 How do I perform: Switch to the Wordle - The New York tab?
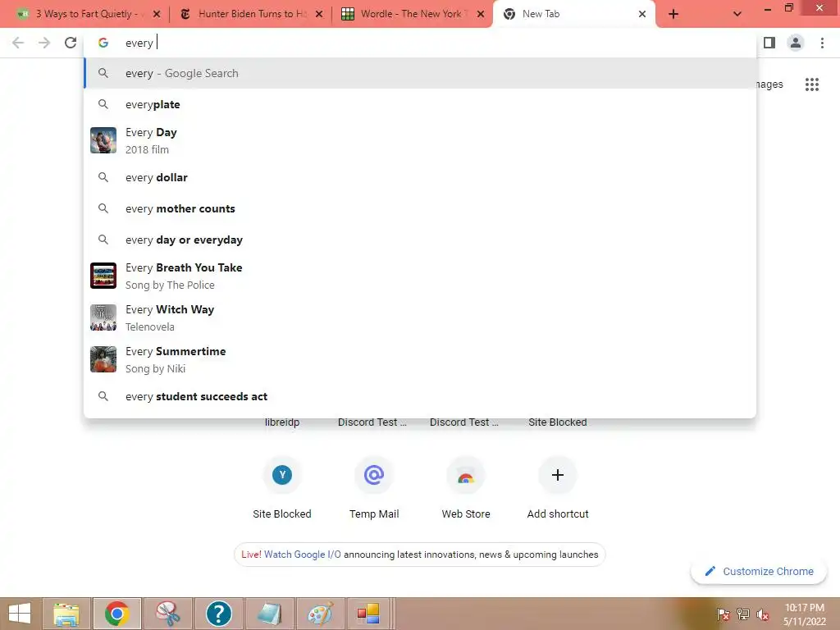[x=412, y=14]
